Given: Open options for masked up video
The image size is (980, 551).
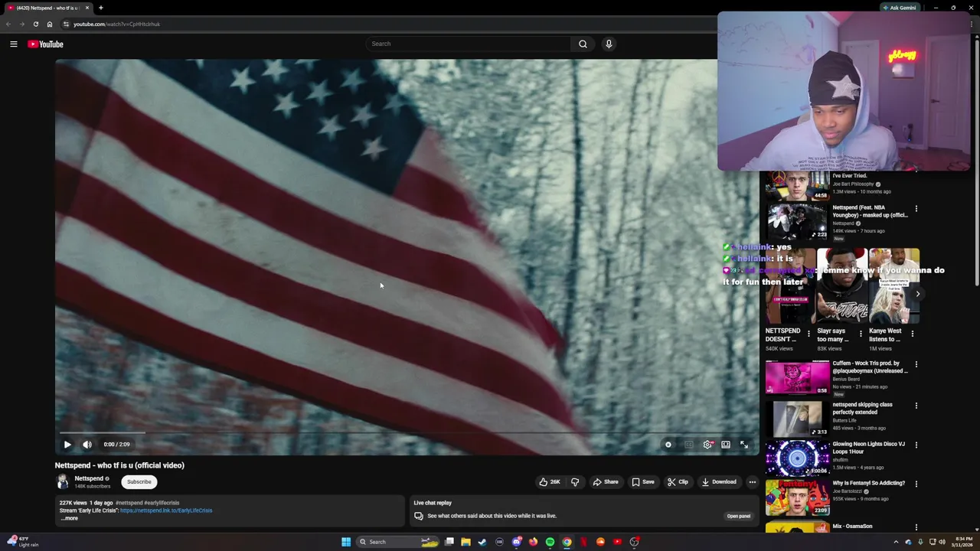Looking at the screenshot, I should (x=916, y=208).
